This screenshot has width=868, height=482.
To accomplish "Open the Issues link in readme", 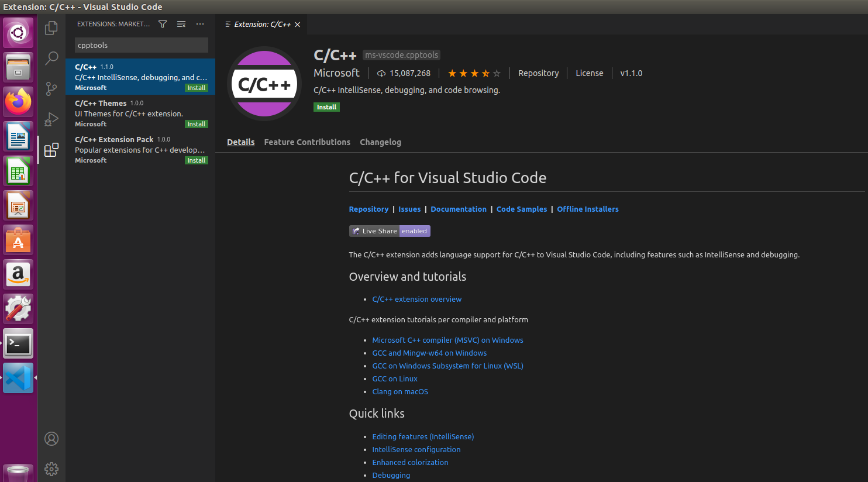I will [409, 209].
